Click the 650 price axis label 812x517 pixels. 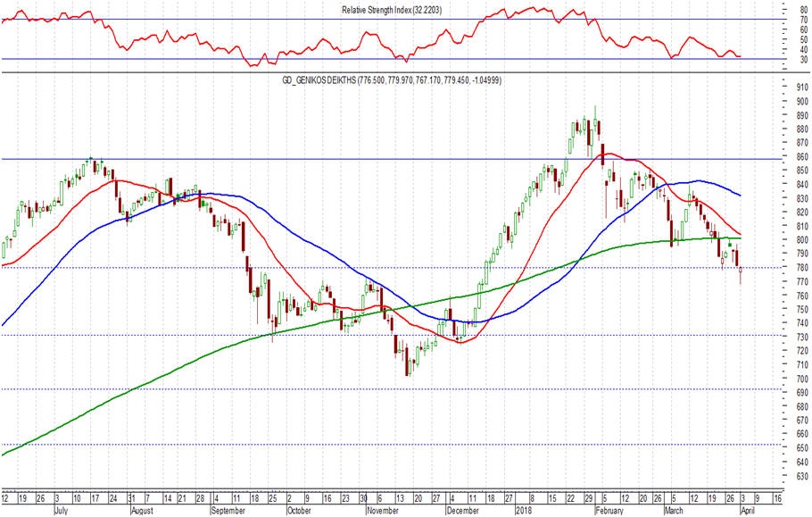point(803,447)
